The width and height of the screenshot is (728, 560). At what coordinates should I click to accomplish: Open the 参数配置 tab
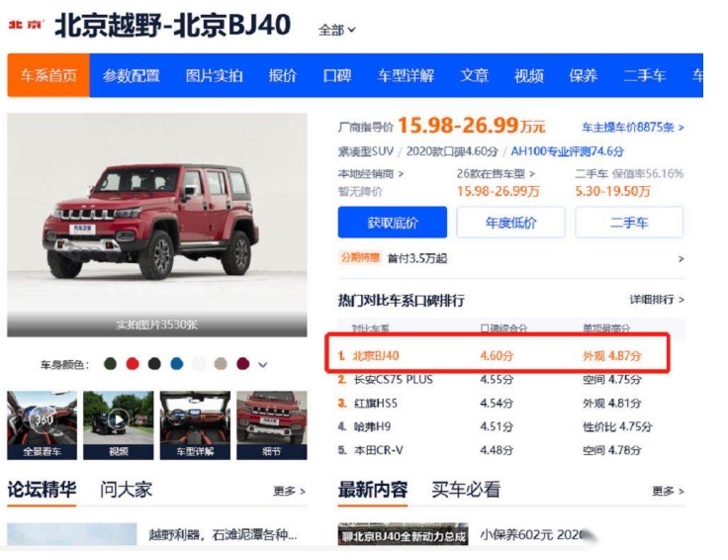132,75
